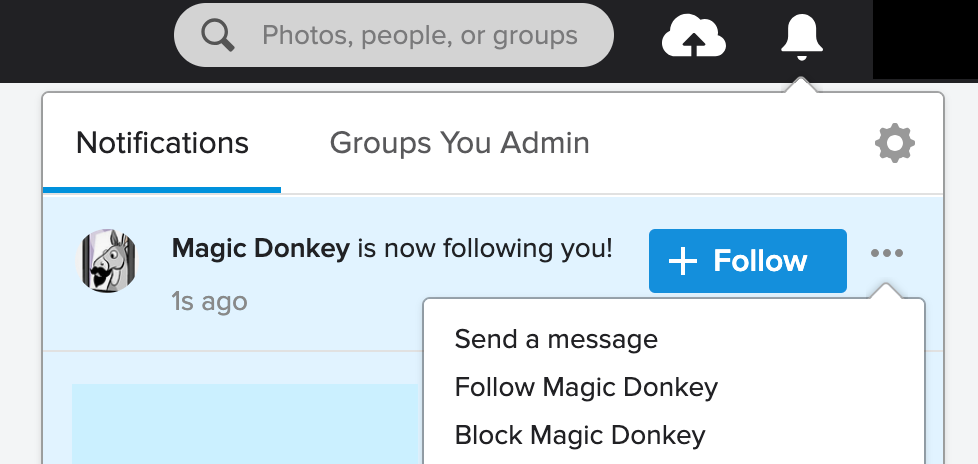Click the 'is now following you!' text
The height and width of the screenshot is (464, 978).
click(484, 248)
